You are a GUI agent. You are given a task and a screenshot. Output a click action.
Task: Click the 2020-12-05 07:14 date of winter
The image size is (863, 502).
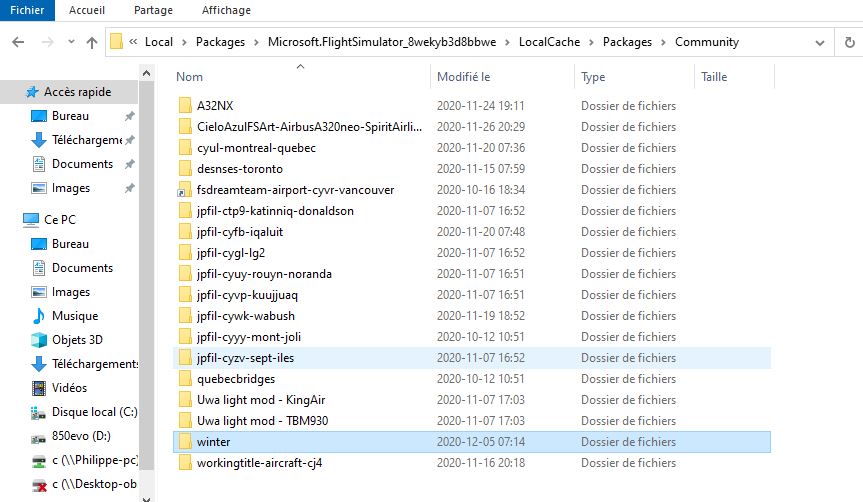tap(480, 442)
